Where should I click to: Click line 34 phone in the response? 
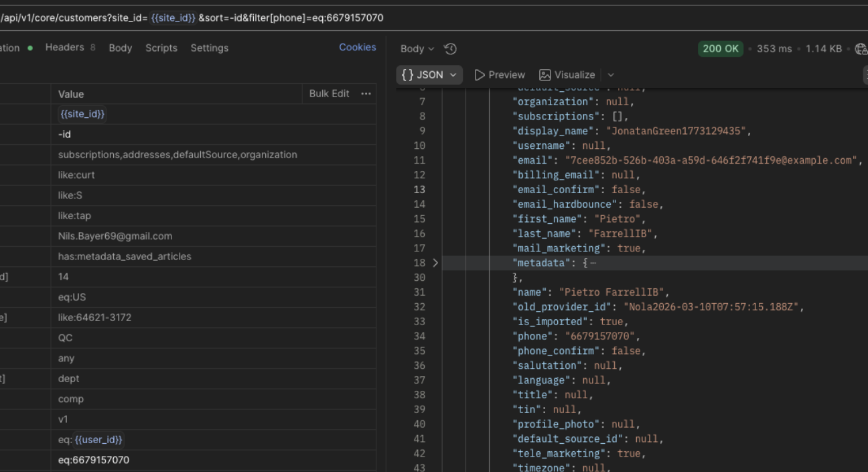click(536, 336)
